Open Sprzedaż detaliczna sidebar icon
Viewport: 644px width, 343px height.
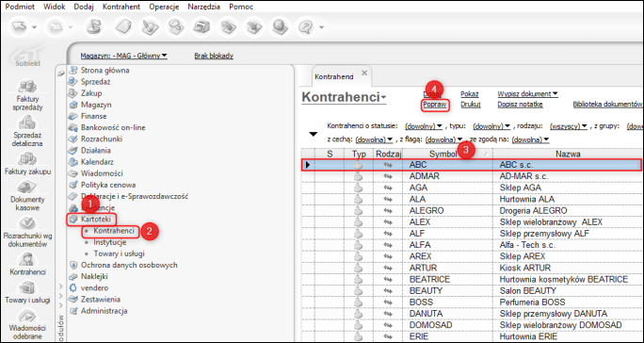click(x=27, y=132)
